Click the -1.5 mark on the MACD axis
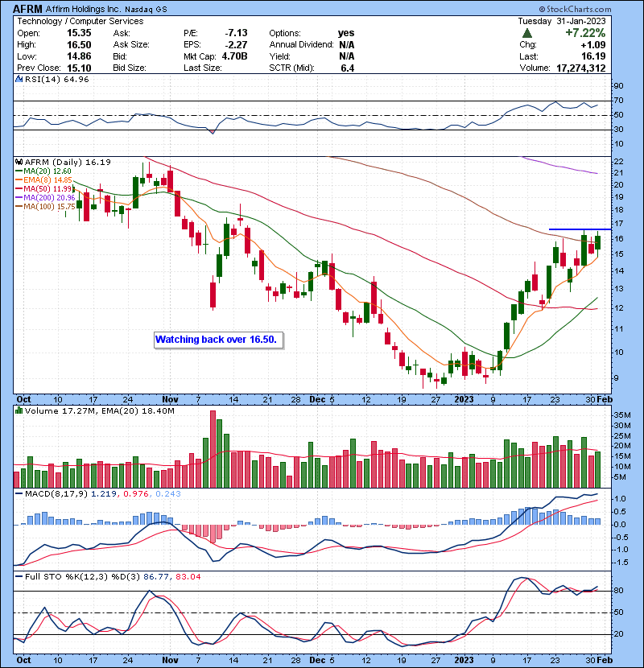This screenshot has width=644, height=668. point(620,563)
